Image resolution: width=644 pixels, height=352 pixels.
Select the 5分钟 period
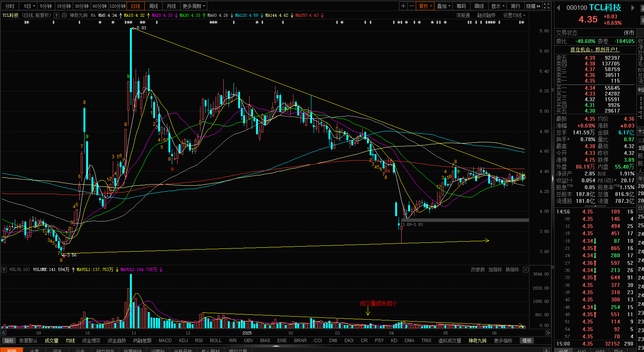pos(46,6)
